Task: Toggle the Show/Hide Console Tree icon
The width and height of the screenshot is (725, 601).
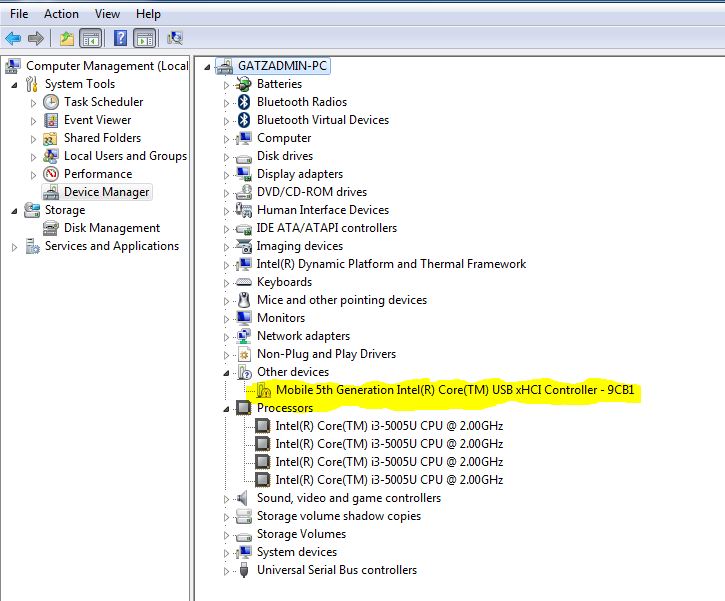Action: tap(91, 38)
